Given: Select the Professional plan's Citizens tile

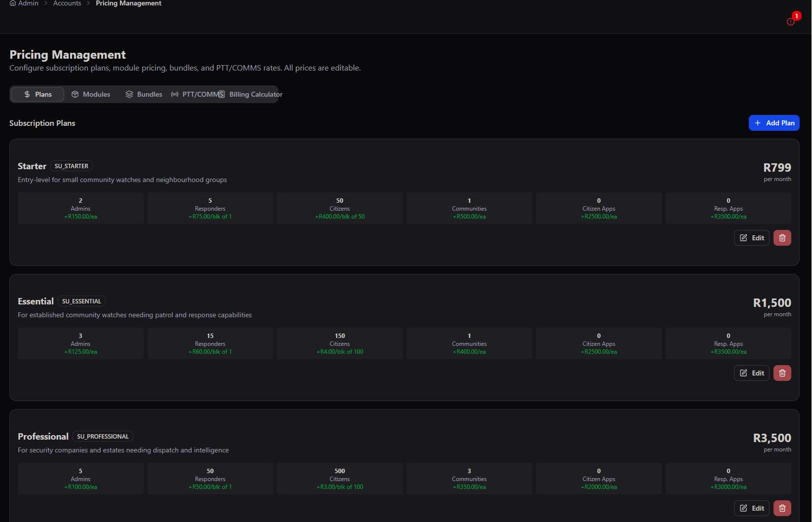Looking at the screenshot, I should tap(340, 479).
